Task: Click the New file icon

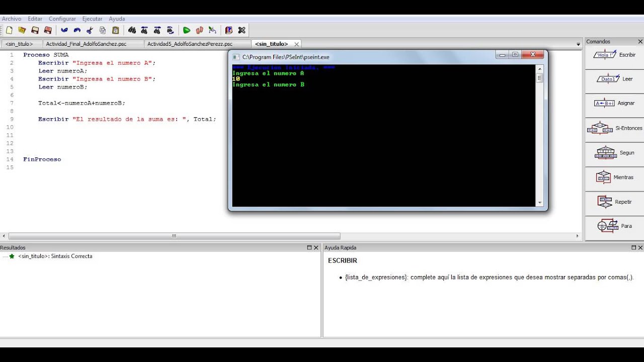Action: (9, 30)
